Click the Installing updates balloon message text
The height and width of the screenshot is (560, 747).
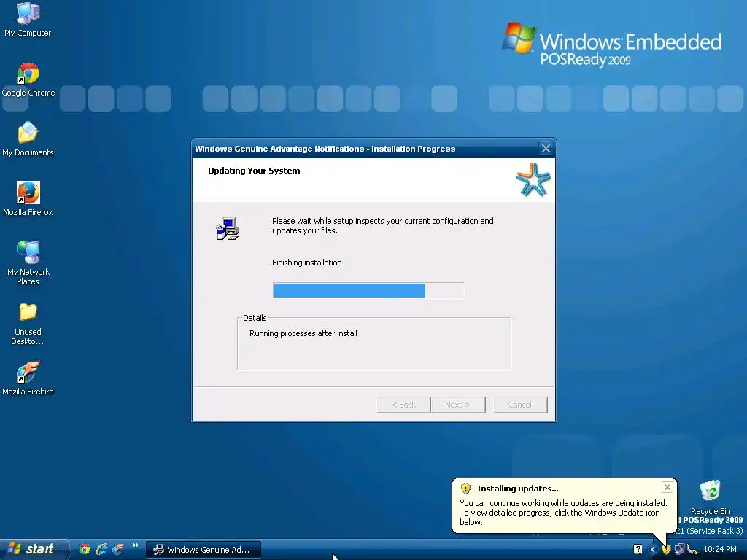563,513
